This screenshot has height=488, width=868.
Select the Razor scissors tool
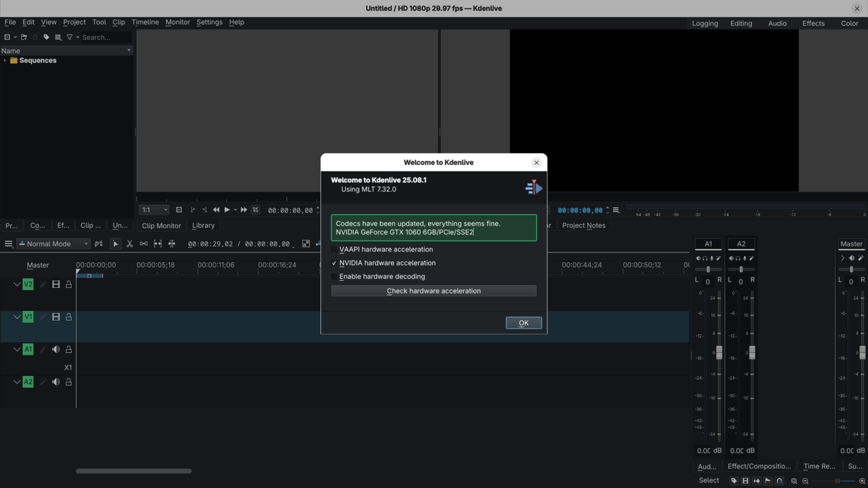click(130, 244)
